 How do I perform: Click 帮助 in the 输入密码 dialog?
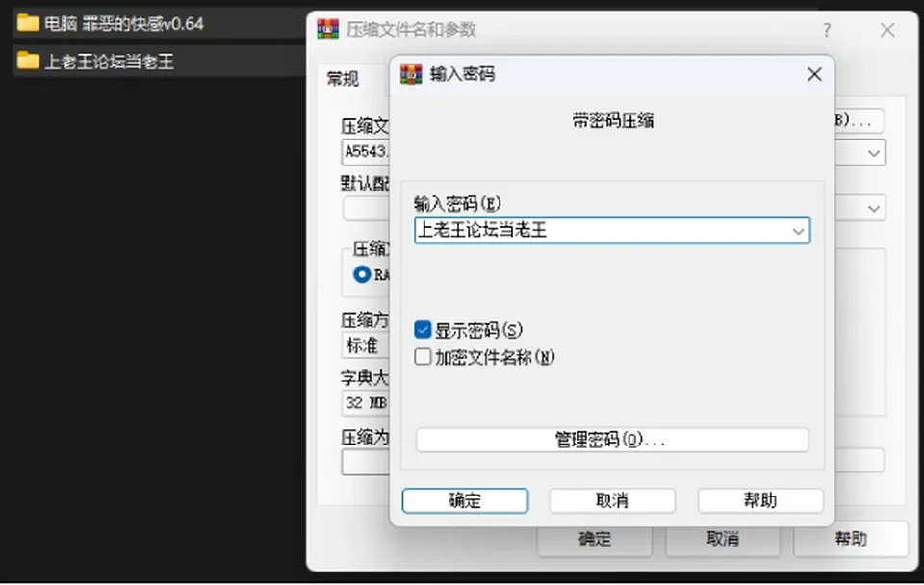coord(760,500)
